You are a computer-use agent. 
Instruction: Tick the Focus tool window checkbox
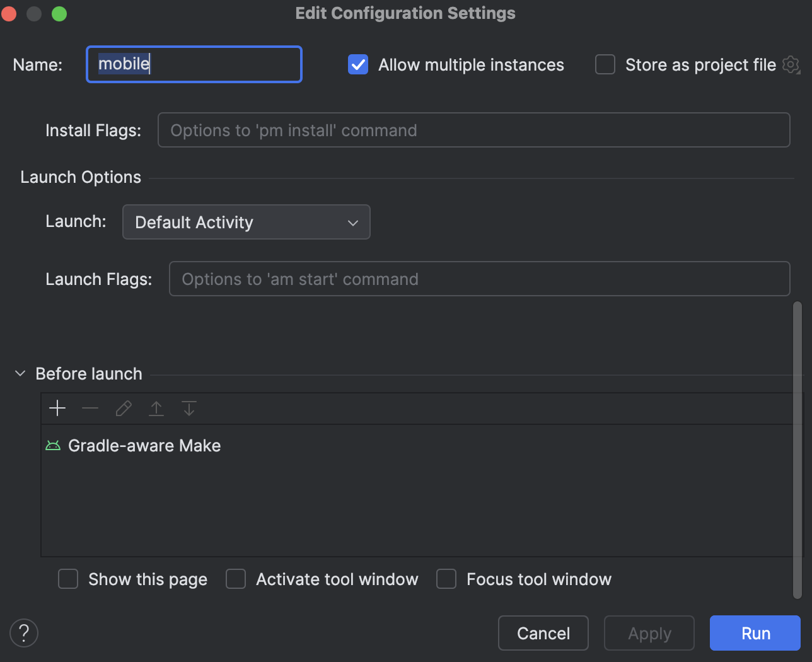point(446,579)
